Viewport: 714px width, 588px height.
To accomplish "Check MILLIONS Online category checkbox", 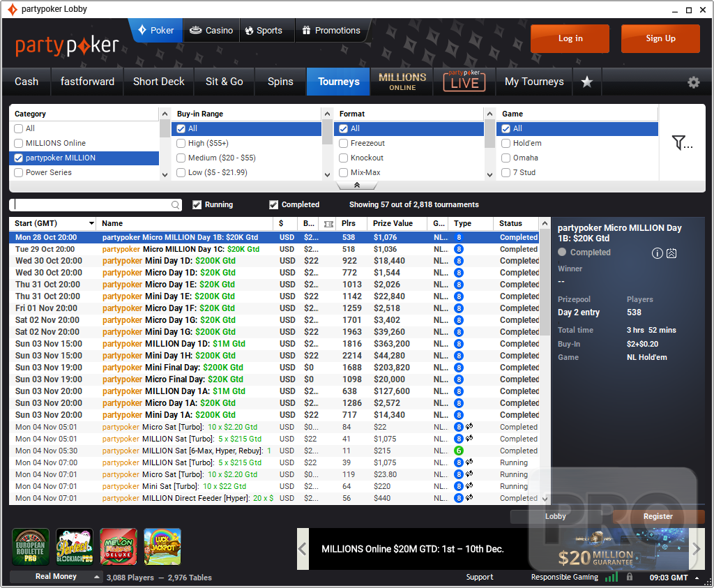I will (x=19, y=143).
